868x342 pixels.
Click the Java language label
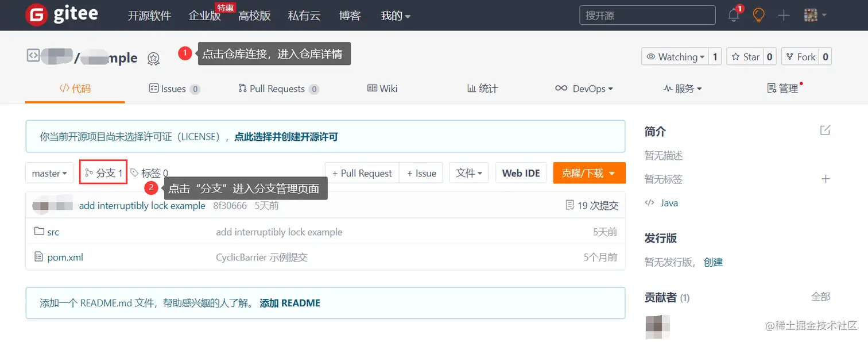(x=669, y=203)
